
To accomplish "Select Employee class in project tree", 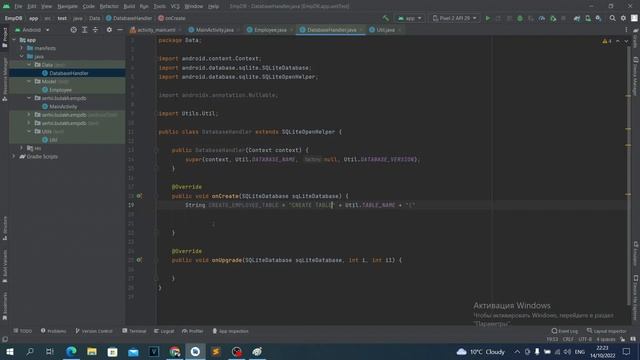I will pos(60,90).
